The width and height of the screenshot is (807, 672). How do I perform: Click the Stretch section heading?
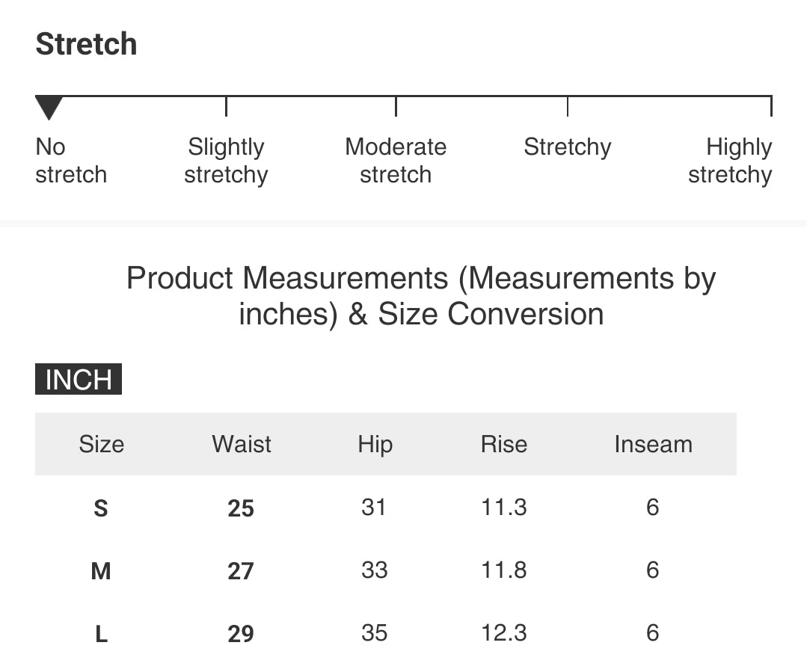[x=86, y=44]
